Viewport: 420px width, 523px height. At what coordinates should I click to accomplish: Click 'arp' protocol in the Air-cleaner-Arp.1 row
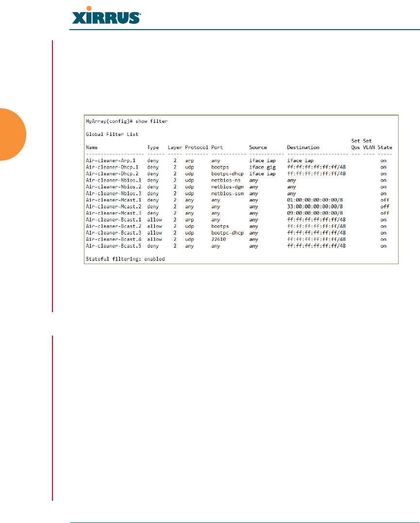pos(189,161)
